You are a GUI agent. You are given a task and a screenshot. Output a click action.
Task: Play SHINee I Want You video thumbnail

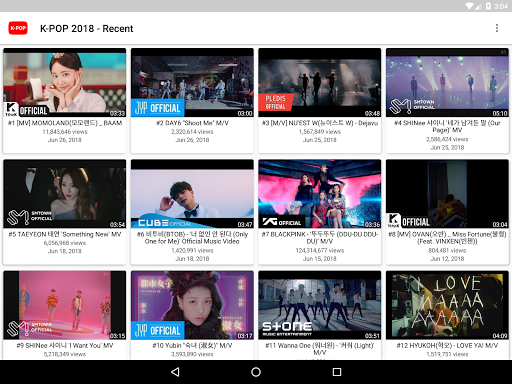point(65,305)
